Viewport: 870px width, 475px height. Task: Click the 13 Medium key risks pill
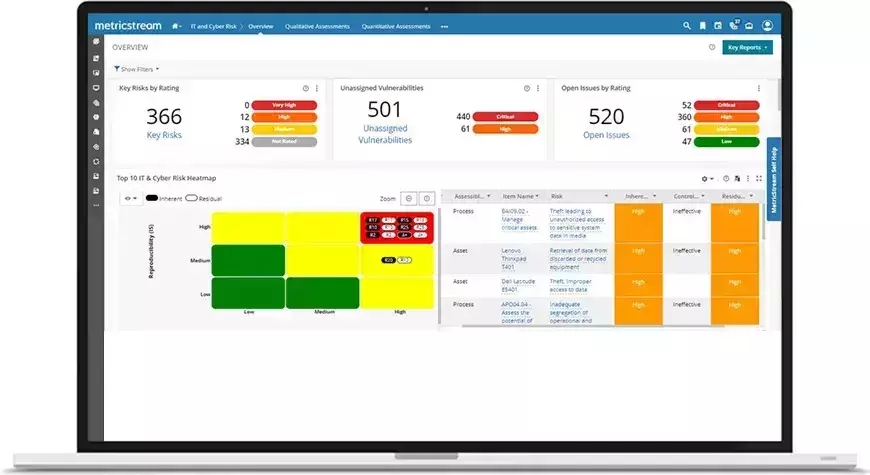(x=284, y=129)
